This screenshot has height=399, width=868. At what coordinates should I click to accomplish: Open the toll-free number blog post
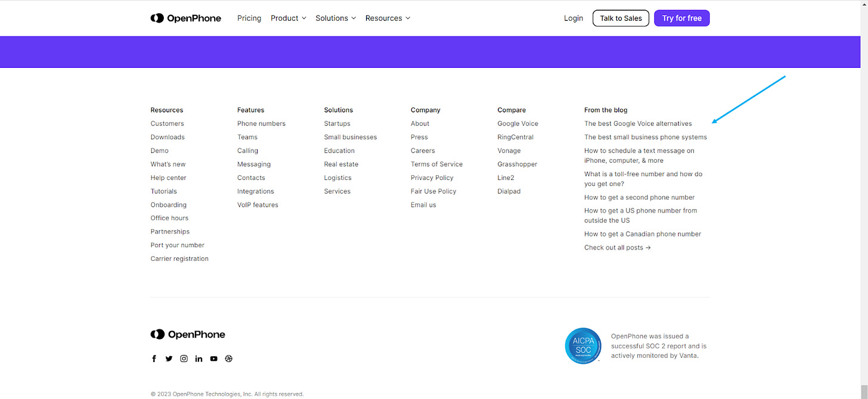click(643, 179)
